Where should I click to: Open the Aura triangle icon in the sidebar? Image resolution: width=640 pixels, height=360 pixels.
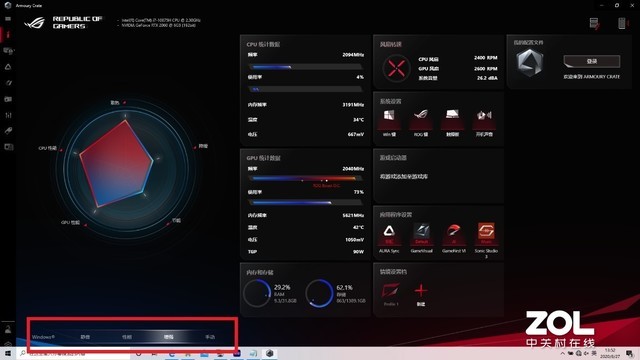8,67
